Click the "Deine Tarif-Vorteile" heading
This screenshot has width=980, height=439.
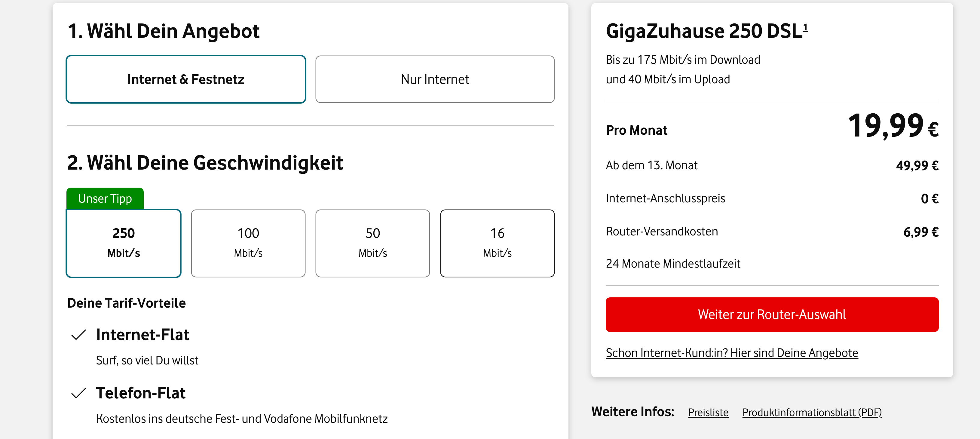(x=126, y=303)
